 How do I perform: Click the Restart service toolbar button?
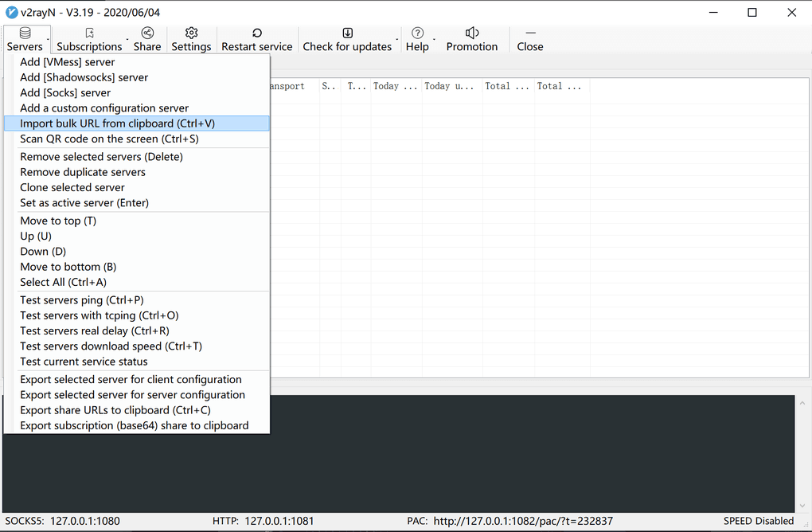(x=257, y=39)
